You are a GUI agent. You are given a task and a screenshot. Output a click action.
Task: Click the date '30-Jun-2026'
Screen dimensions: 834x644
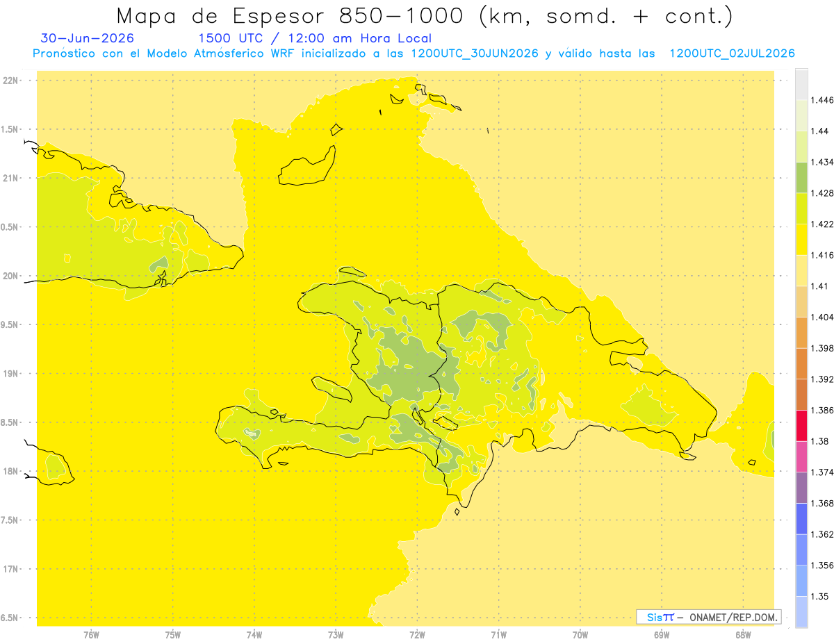click(x=88, y=38)
